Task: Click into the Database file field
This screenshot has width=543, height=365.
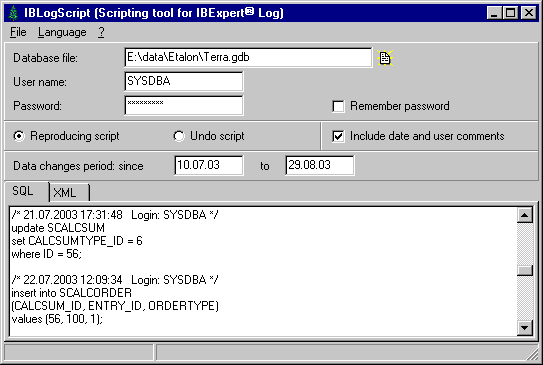Action: pos(248,57)
